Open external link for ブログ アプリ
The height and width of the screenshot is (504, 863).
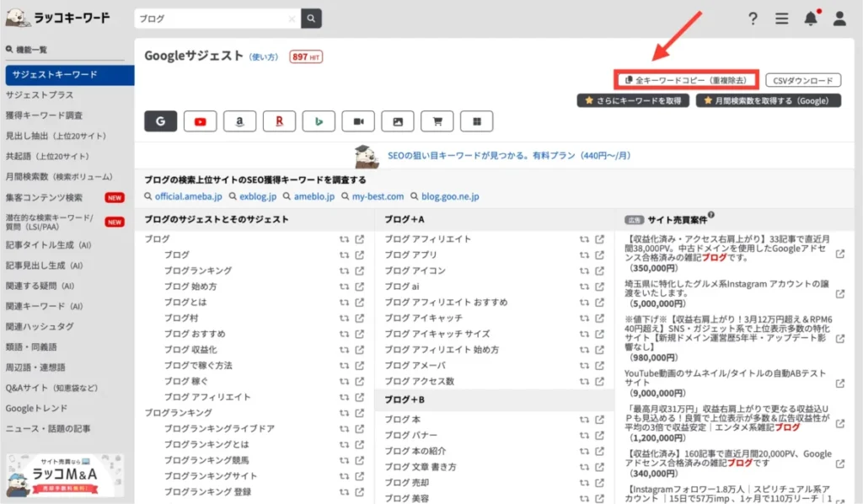coord(599,255)
